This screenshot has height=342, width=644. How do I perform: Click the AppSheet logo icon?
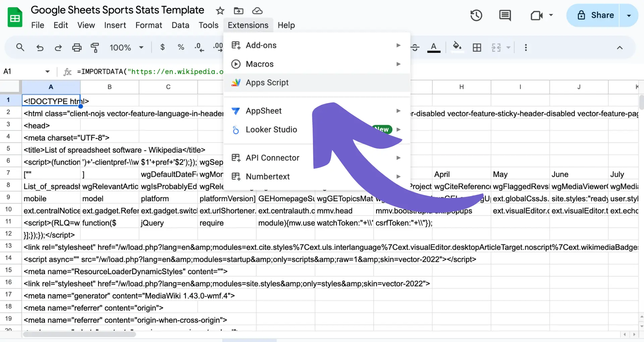[x=236, y=111]
